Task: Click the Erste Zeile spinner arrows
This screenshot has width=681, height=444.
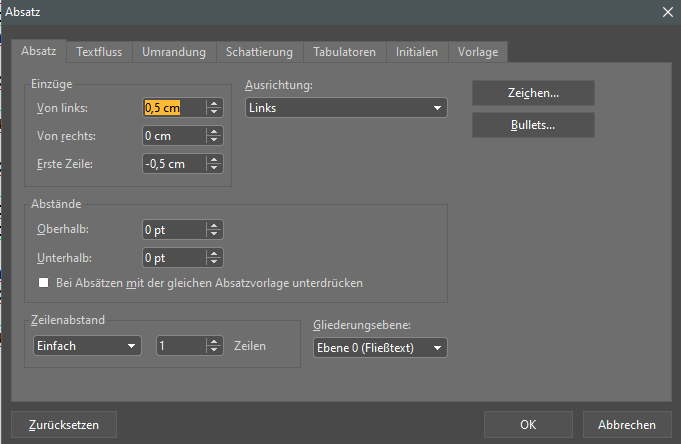Action: coord(214,164)
